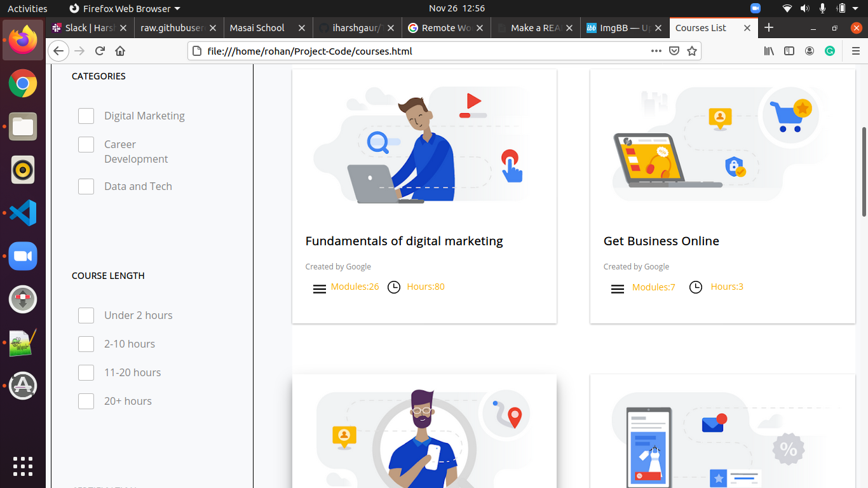Click Hours:3 on Get Business Online card
Image resolution: width=868 pixels, height=488 pixels.
727,287
